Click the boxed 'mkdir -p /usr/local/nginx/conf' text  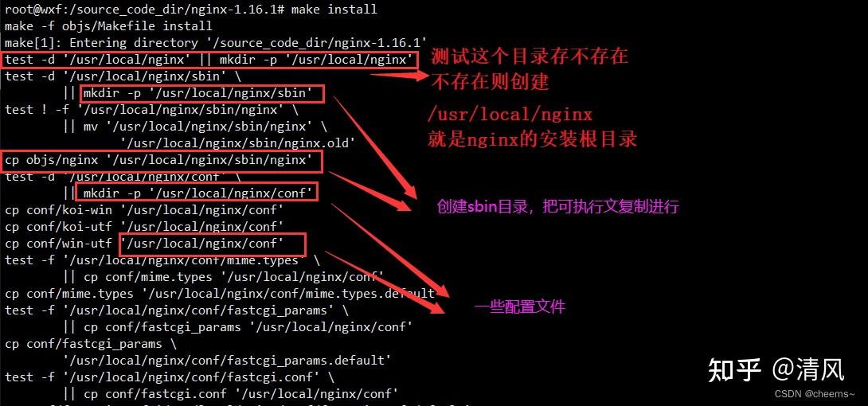click(x=197, y=193)
